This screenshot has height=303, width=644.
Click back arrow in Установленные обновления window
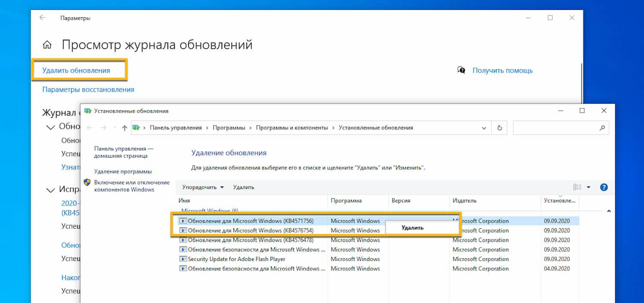point(89,128)
